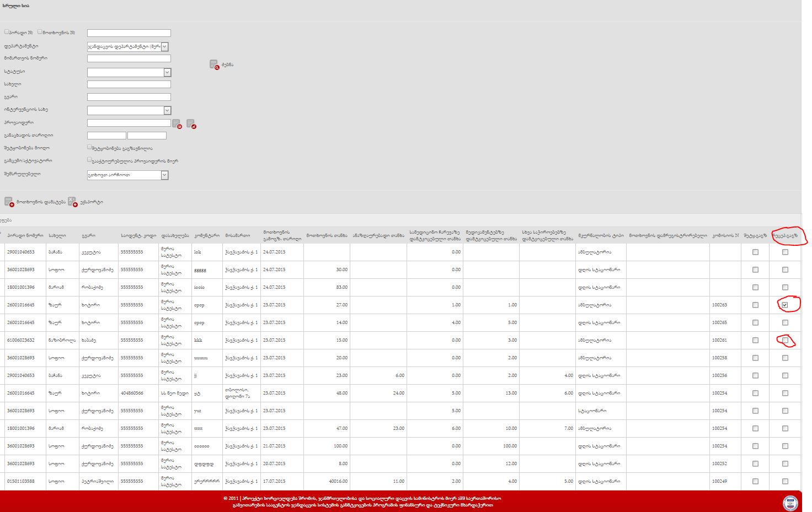Click the ექსპორტი text link
The image size is (812, 512).
pos(92,202)
